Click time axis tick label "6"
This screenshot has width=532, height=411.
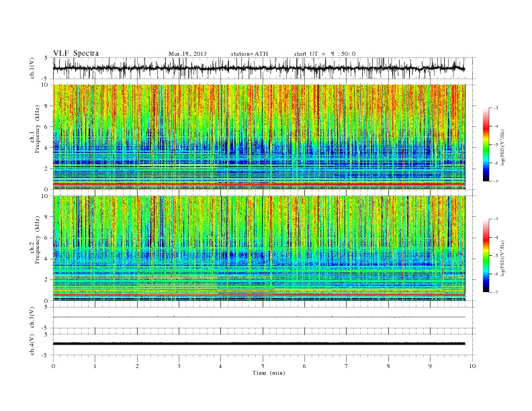point(304,366)
